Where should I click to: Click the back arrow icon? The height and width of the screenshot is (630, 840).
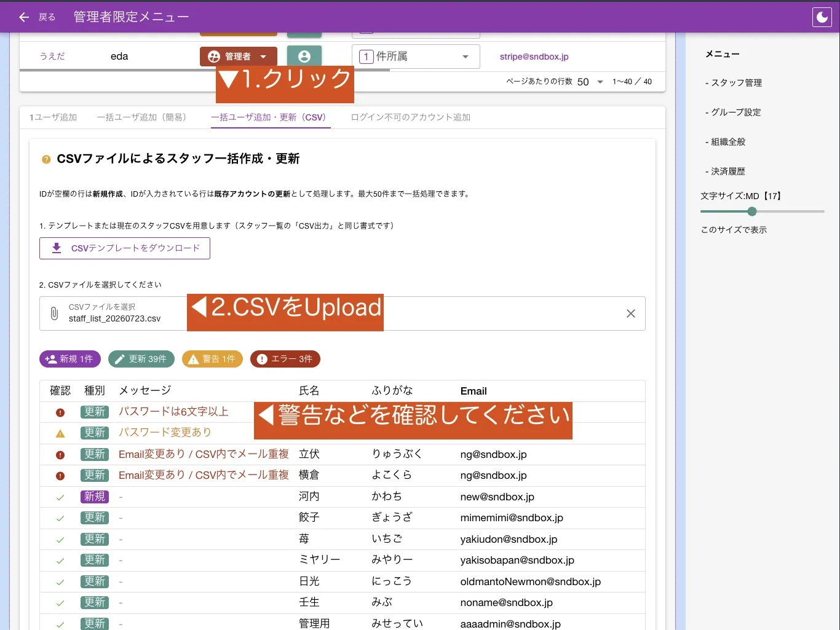(24, 17)
